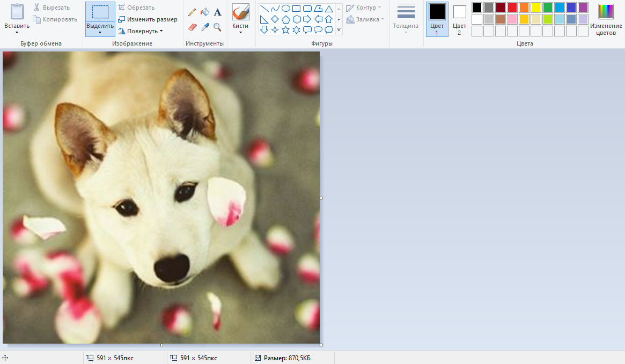Select the Pencil tool
This screenshot has height=364, width=625.
click(192, 12)
